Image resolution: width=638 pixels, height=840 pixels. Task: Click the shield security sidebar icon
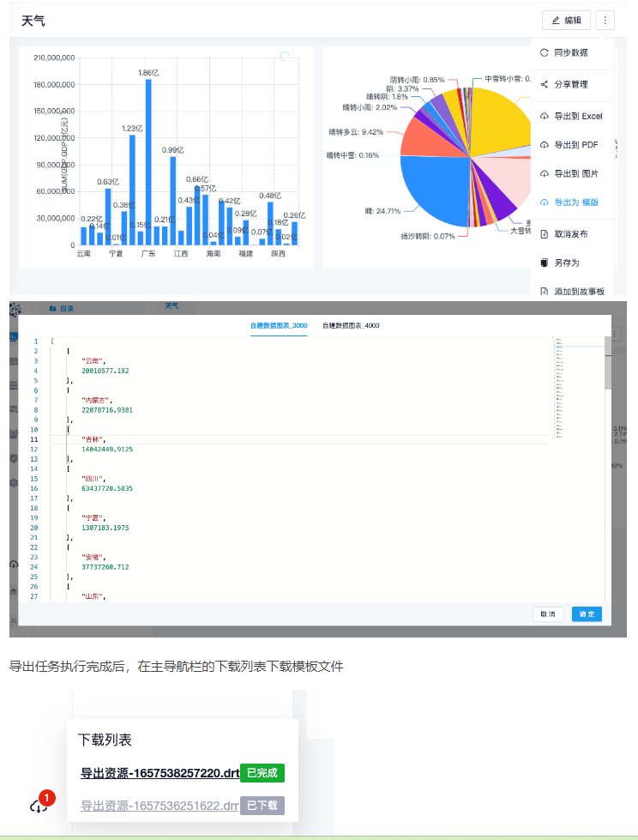tap(14, 458)
